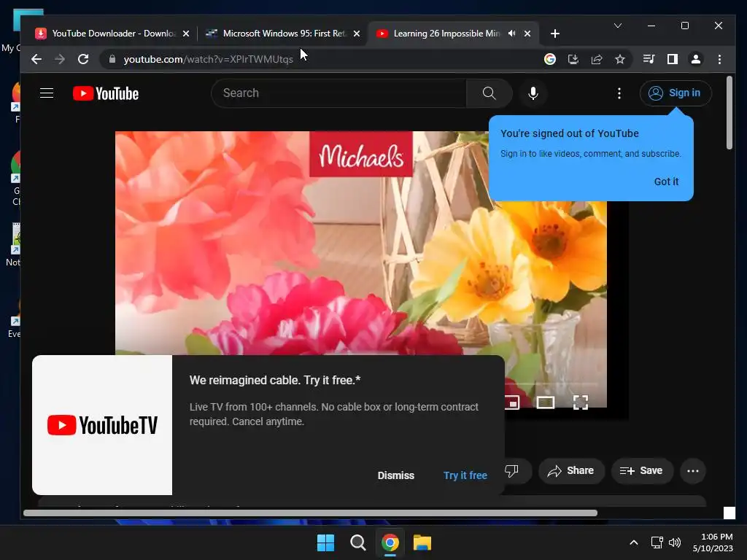This screenshot has width=747, height=560.
Task: Open the Windows Start menu
Action: pyautogui.click(x=326, y=542)
